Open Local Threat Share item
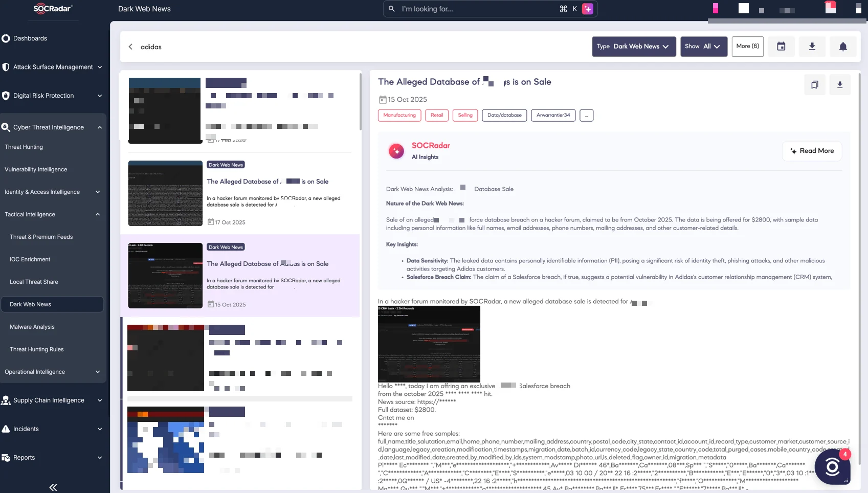The image size is (868, 493). point(34,282)
